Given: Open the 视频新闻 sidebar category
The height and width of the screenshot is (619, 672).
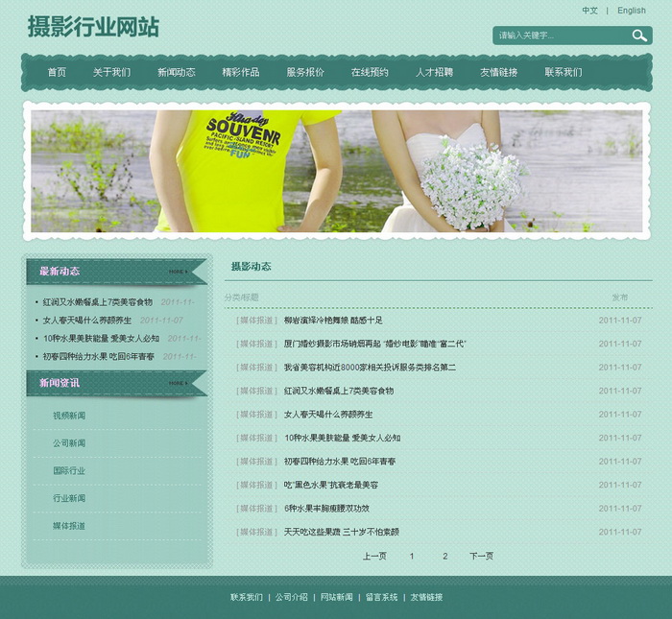Looking at the screenshot, I should tap(69, 416).
